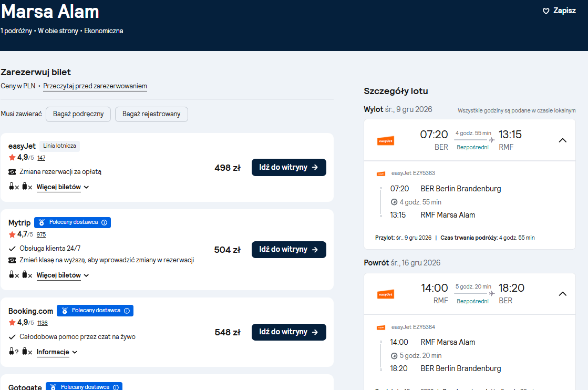Click the info icon on Mytrip's Polecany dostawca badge
Image resolution: width=588 pixels, height=390 pixels.
click(x=104, y=222)
